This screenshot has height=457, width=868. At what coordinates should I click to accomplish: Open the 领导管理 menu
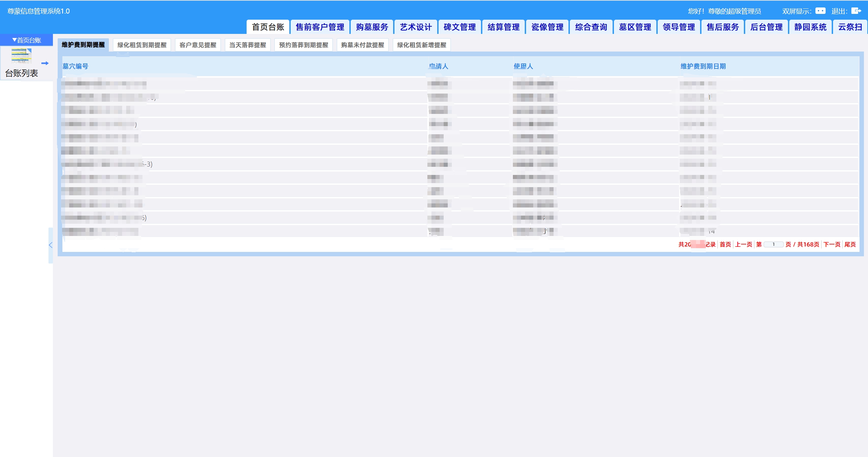[679, 27]
